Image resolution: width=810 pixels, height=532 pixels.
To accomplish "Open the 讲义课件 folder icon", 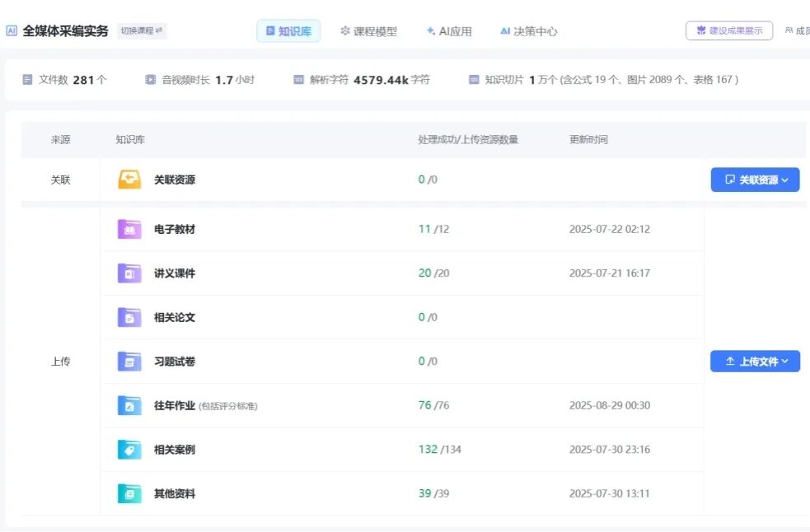I will 129,273.
